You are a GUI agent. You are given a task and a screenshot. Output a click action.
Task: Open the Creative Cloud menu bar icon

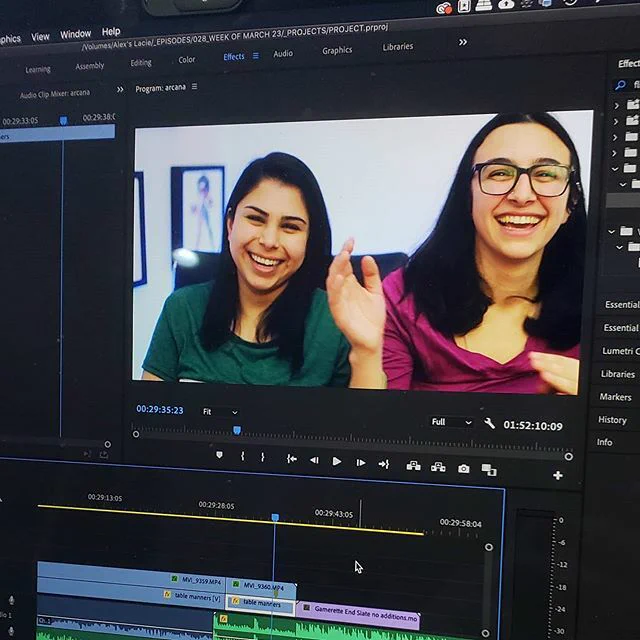click(444, 8)
